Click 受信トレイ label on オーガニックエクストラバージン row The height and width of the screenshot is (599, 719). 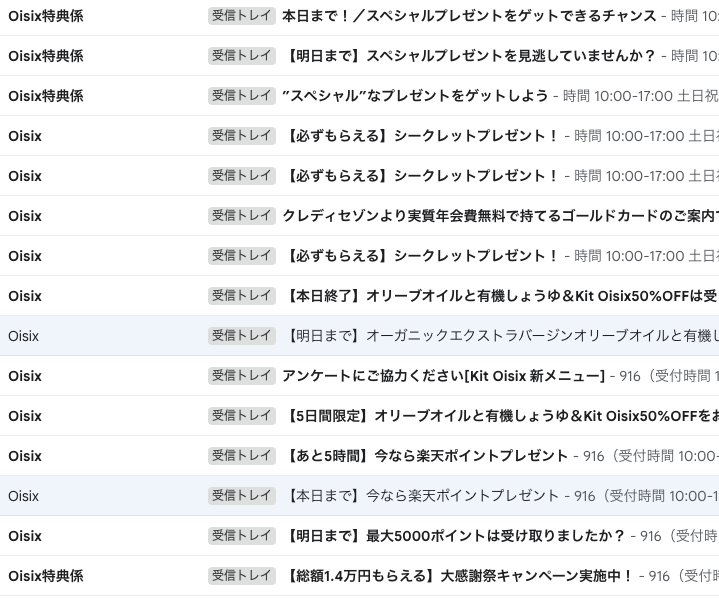pyautogui.click(x=242, y=336)
